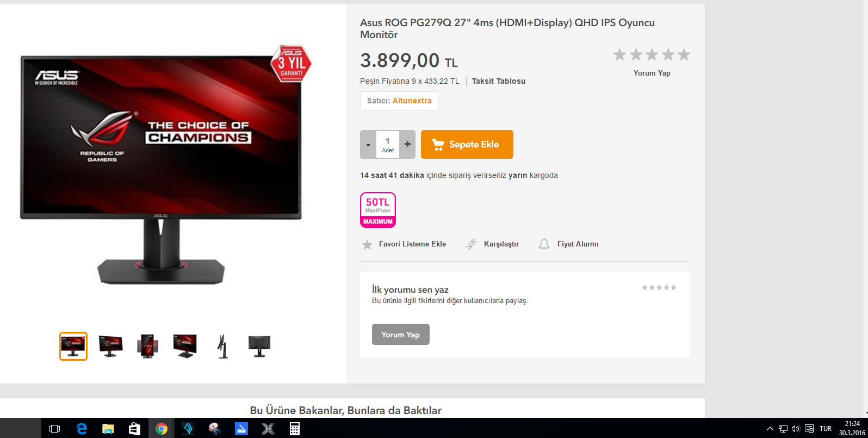Click the 3 YIL Garanti warranty badge

pyautogui.click(x=291, y=64)
